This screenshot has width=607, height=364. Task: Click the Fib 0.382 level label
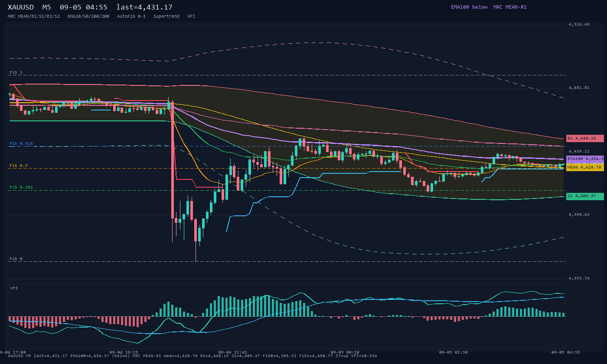coord(21,187)
